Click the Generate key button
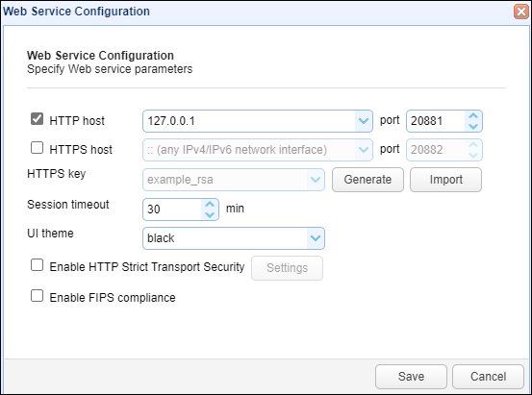Viewport: 532px width, 395px height. click(367, 180)
